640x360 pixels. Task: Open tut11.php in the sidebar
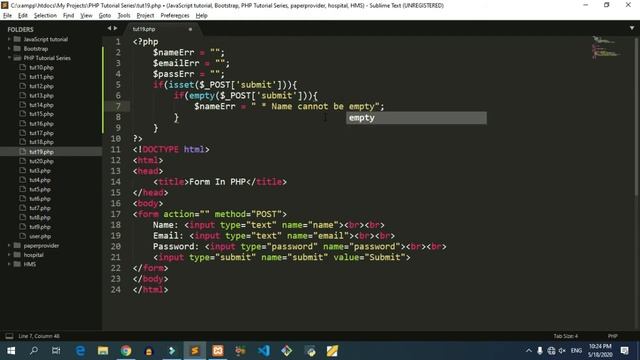click(x=41, y=77)
